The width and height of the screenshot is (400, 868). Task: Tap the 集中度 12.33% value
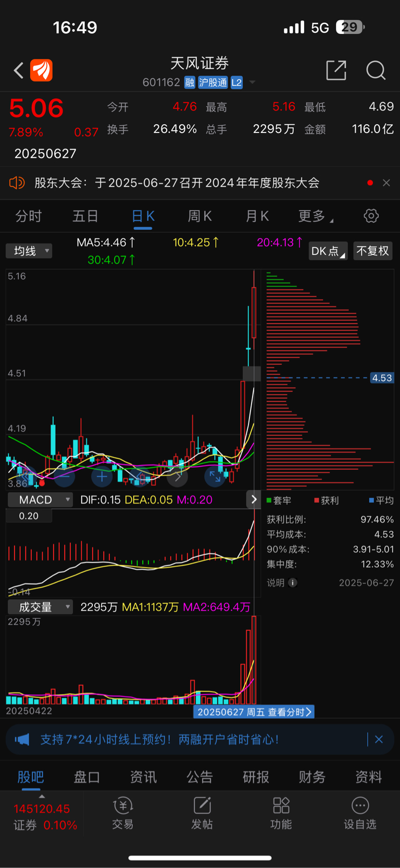377,565
